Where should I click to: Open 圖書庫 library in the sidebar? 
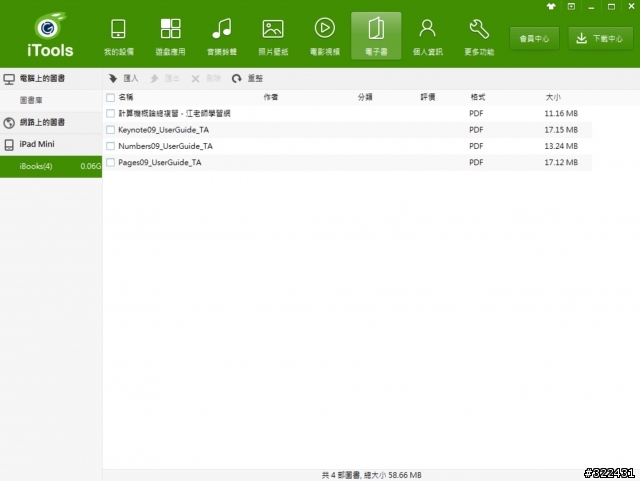[x=51, y=100]
